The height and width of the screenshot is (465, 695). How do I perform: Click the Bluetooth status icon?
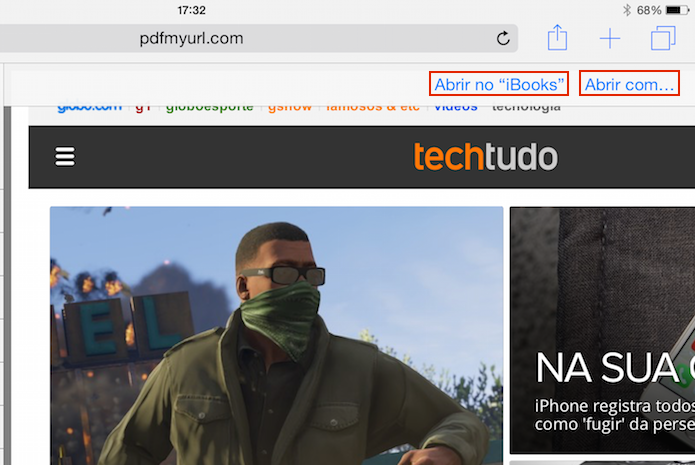click(x=627, y=10)
